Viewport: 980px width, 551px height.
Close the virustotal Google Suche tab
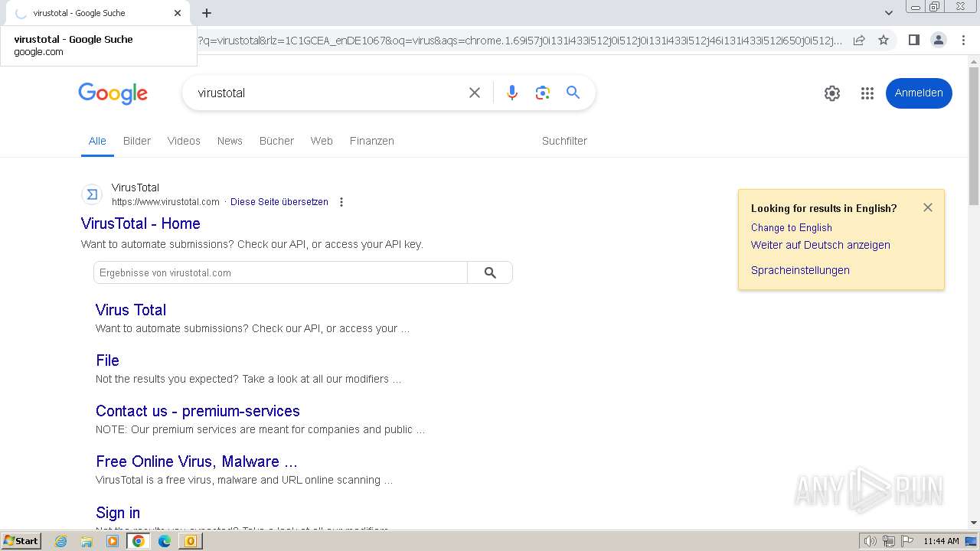(178, 13)
